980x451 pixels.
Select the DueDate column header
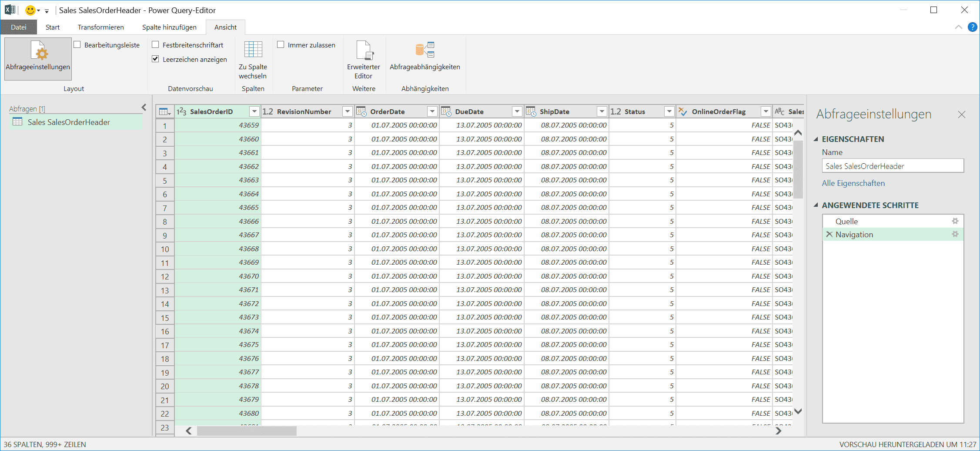tap(481, 112)
